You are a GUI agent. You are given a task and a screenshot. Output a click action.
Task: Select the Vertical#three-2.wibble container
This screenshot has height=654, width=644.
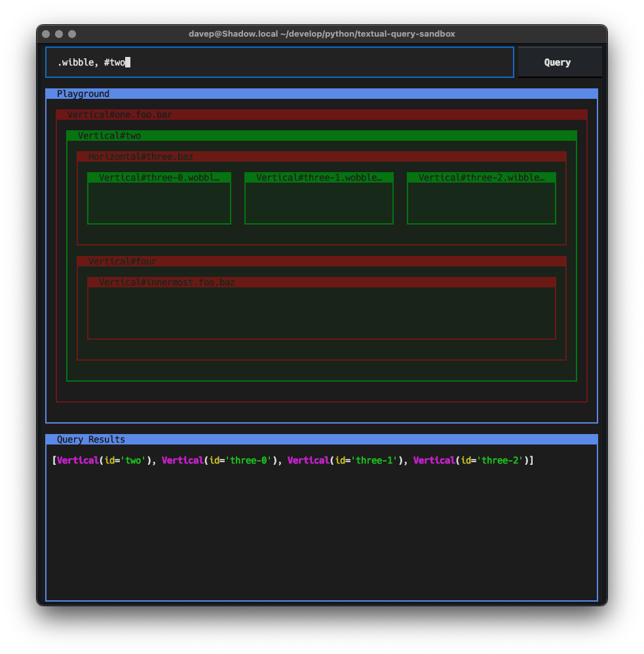click(x=481, y=177)
